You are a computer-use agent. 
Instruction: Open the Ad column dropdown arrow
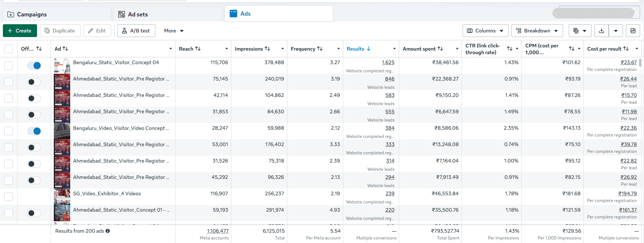(171, 49)
